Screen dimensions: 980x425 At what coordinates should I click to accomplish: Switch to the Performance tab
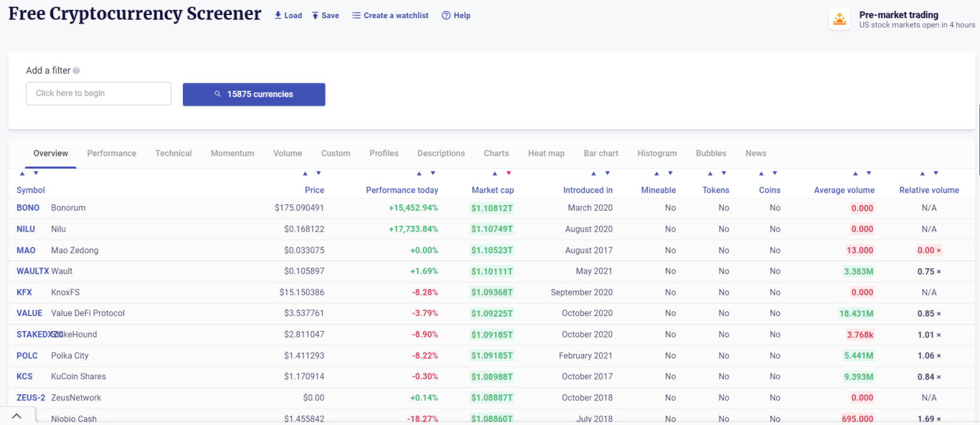click(x=112, y=153)
